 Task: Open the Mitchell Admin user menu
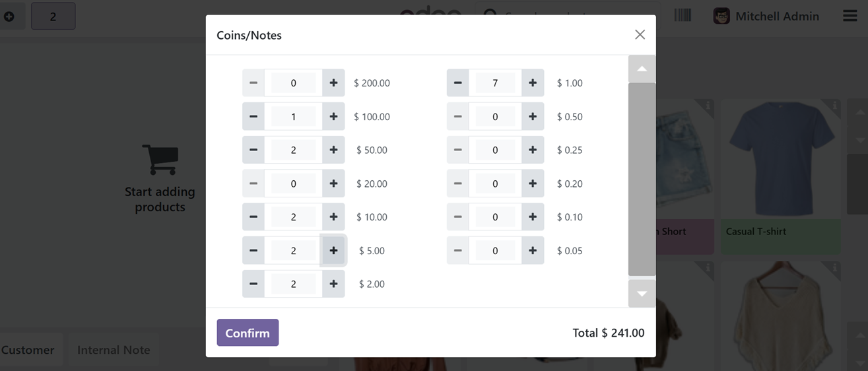pyautogui.click(x=766, y=16)
